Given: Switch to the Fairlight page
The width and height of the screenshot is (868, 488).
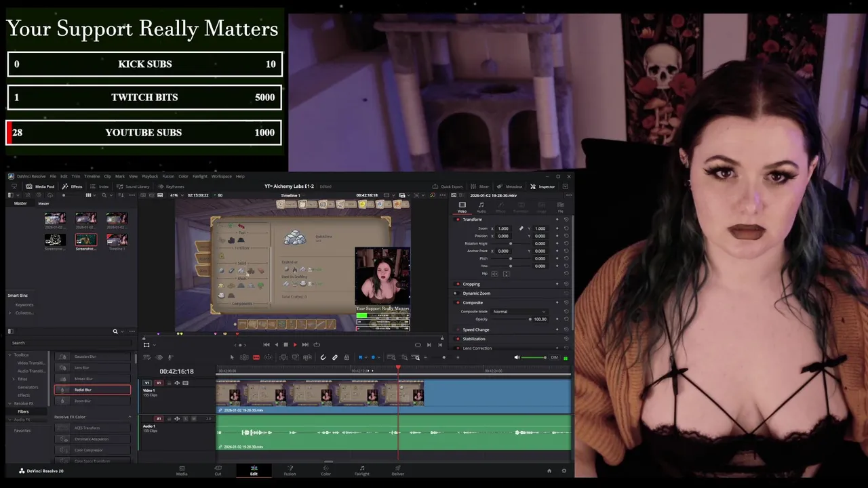Looking at the screenshot, I should point(362,470).
